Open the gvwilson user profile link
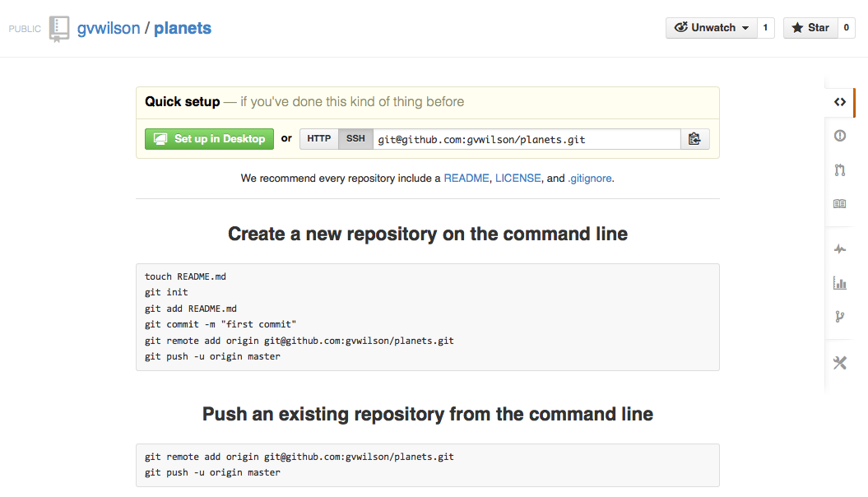The width and height of the screenshot is (868, 497). tap(109, 28)
